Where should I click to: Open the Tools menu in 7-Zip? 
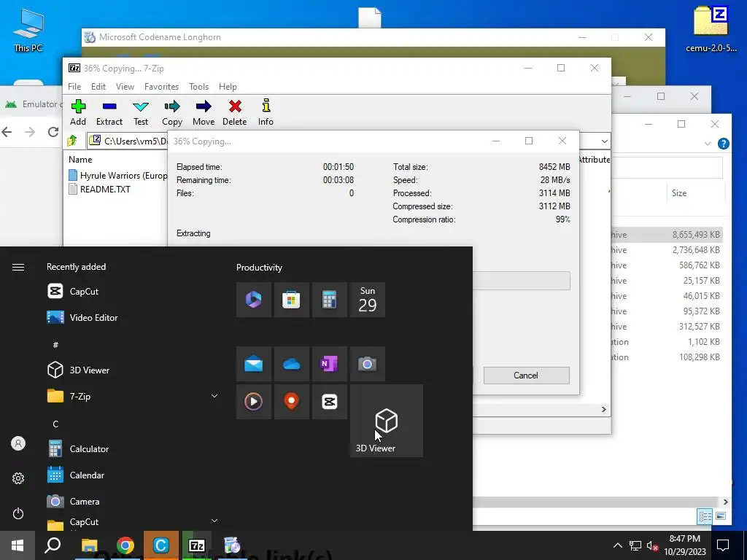pyautogui.click(x=198, y=87)
